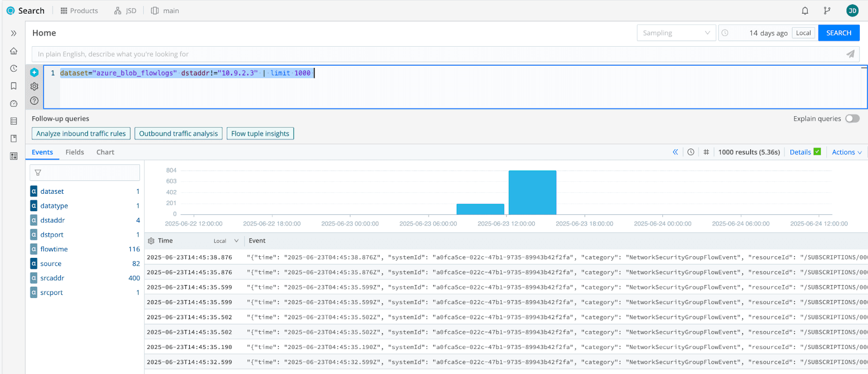The width and height of the screenshot is (868, 374).
Task: Open the home icon in sidebar
Action: (x=14, y=51)
